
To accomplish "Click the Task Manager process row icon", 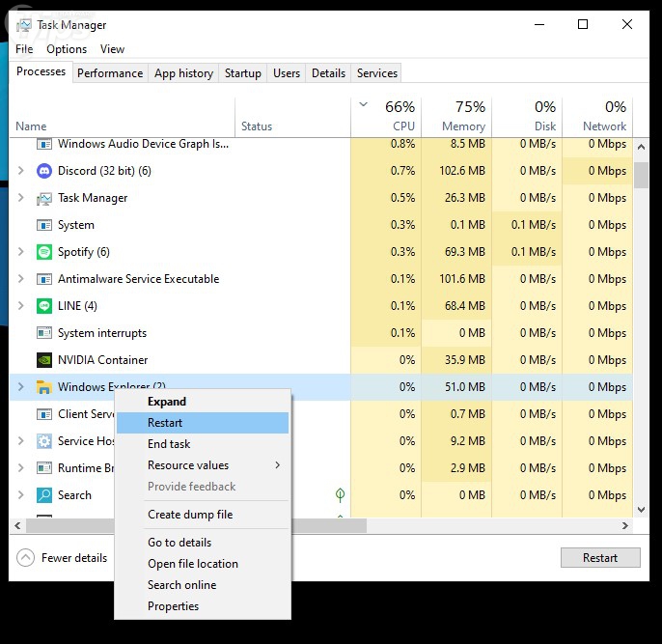I will point(44,198).
